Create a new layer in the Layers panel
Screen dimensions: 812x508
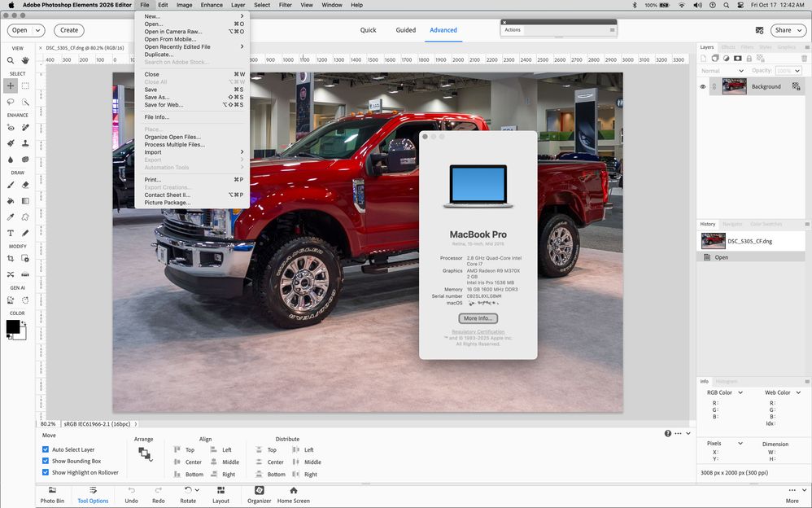pyautogui.click(x=704, y=58)
